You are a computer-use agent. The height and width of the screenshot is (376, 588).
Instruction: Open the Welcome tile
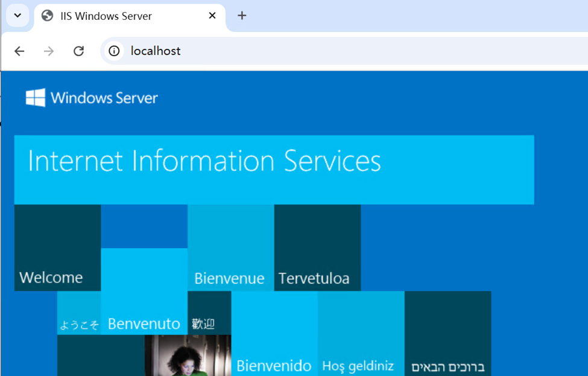click(57, 248)
